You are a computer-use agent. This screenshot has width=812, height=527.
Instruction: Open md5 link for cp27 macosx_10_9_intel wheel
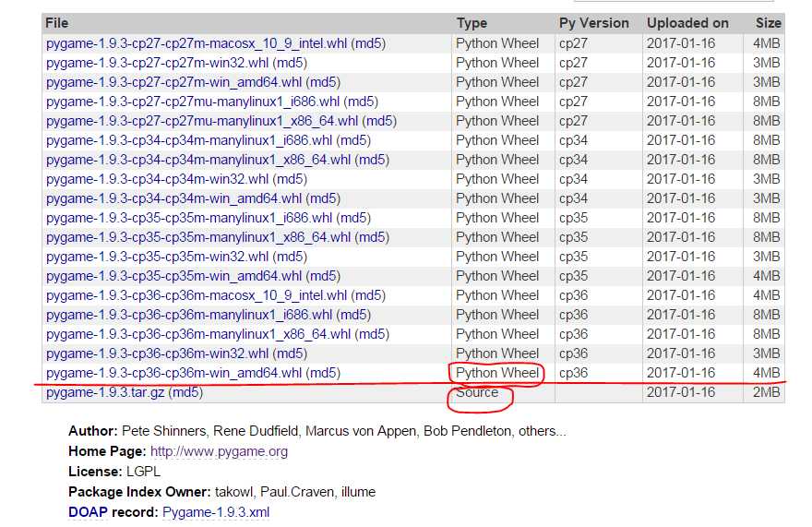pyautogui.click(x=368, y=43)
